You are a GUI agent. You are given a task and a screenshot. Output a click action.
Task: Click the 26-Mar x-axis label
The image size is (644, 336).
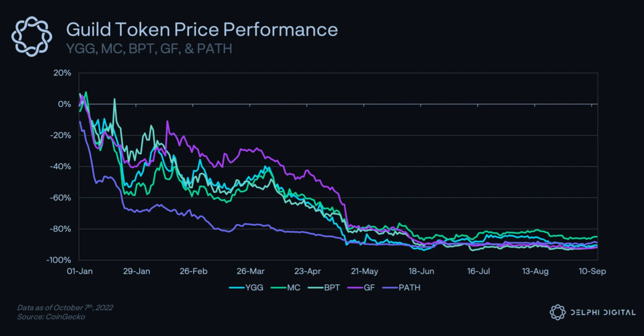click(250, 271)
